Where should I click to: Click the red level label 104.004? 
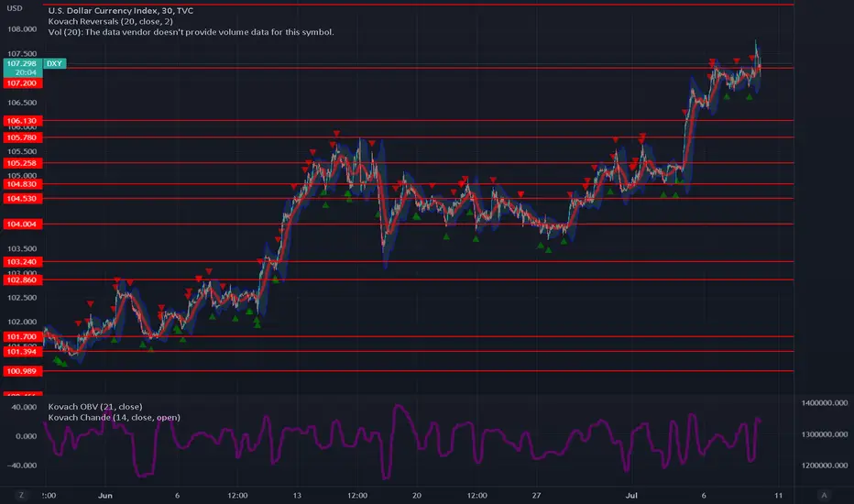tap(22, 224)
